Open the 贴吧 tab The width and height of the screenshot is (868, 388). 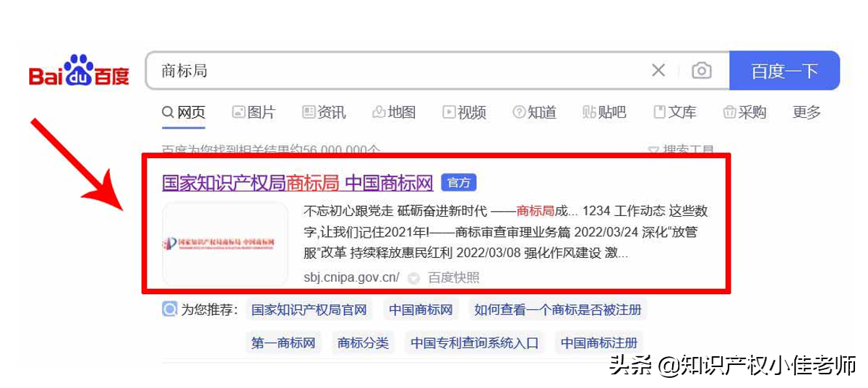pos(604,112)
